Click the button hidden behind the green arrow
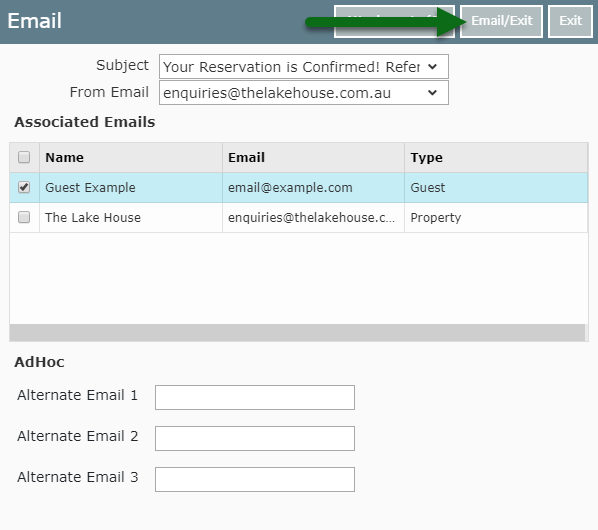 point(394,21)
